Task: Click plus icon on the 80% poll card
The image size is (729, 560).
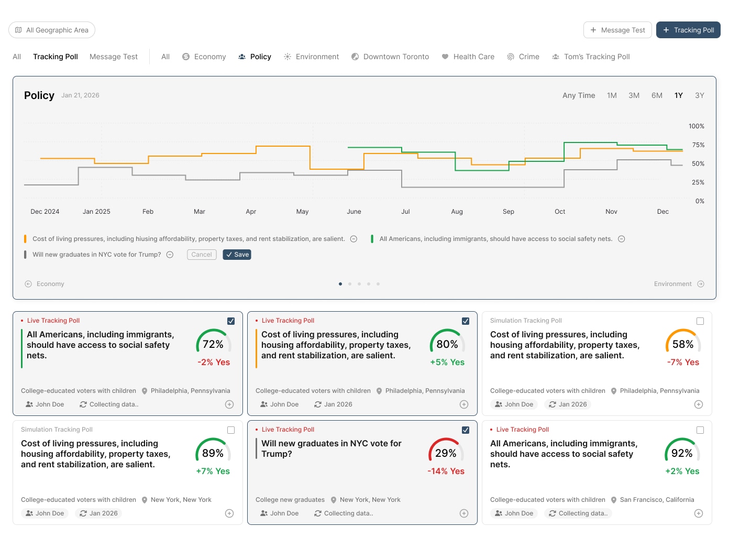Action: (x=464, y=404)
